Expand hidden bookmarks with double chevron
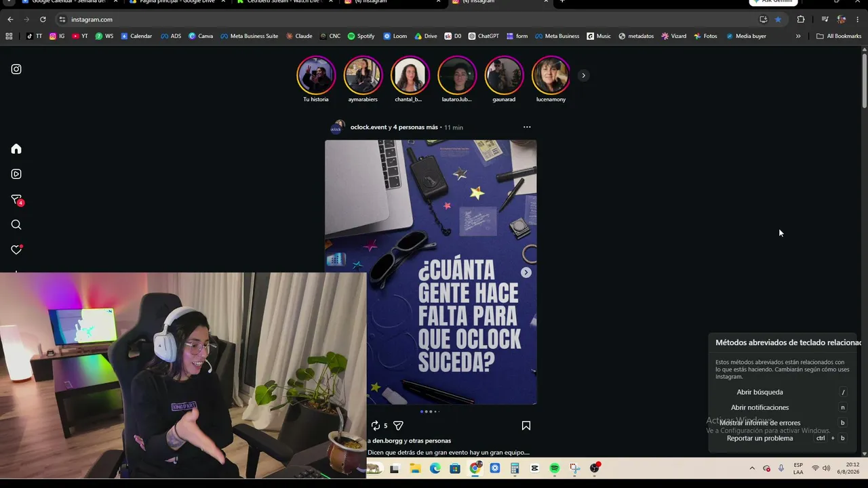The image size is (868, 488). tap(798, 36)
